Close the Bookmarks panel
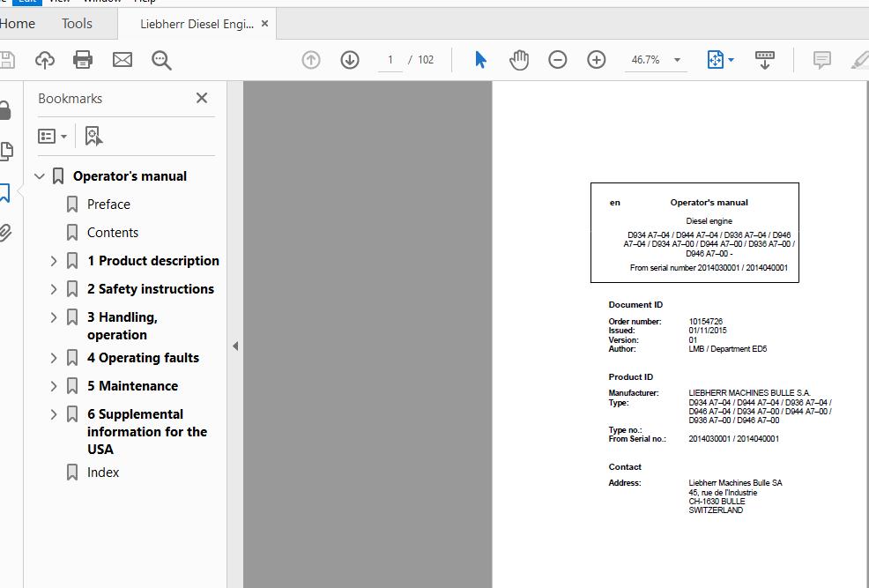 [202, 98]
